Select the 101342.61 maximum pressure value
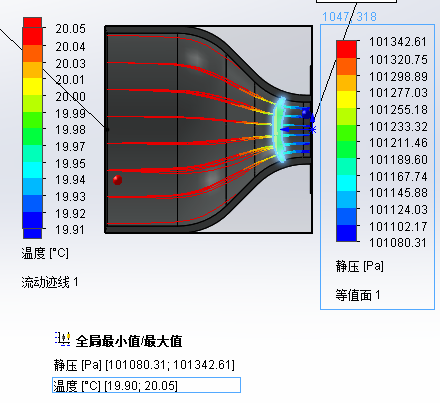Viewport: 440px width, 403px height. pos(398,42)
